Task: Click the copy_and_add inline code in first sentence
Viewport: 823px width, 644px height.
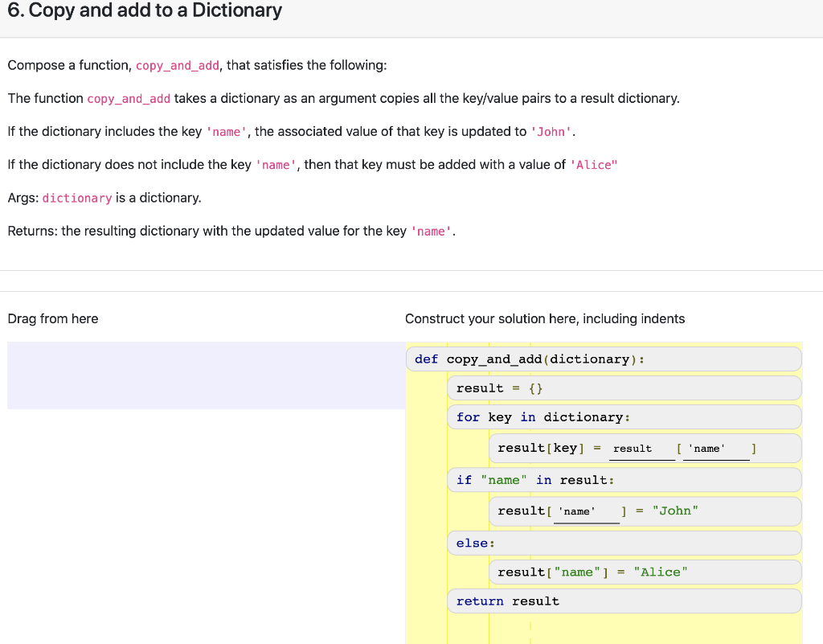Action: click(177, 65)
